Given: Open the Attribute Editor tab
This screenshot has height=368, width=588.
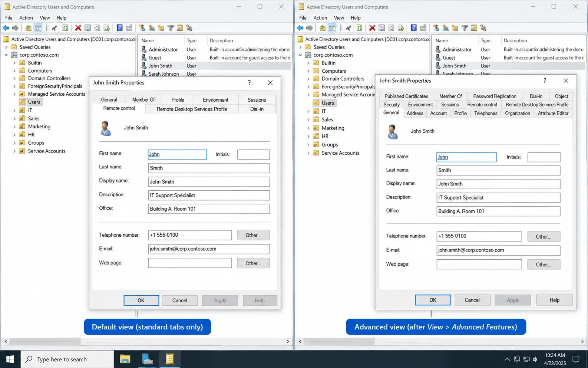Looking at the screenshot, I should point(553,113).
